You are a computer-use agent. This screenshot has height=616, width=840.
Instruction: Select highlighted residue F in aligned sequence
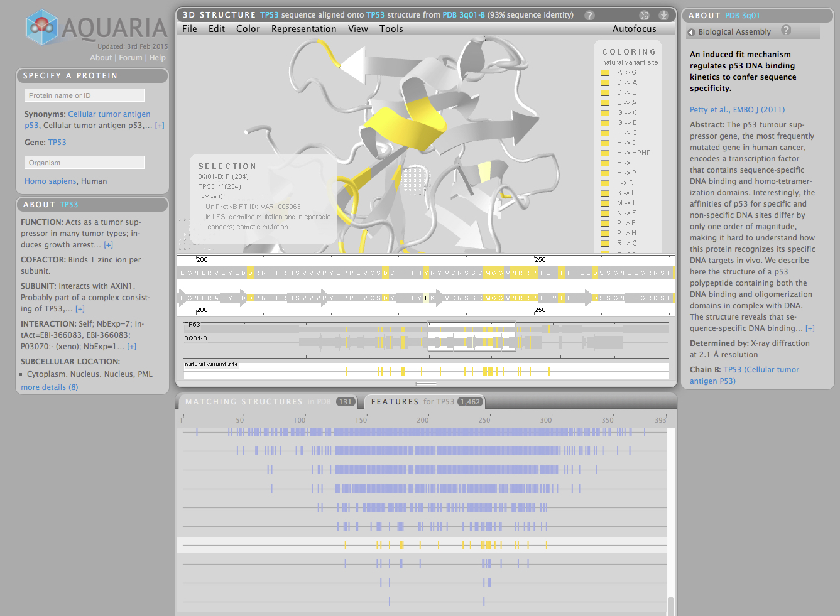[x=427, y=298]
